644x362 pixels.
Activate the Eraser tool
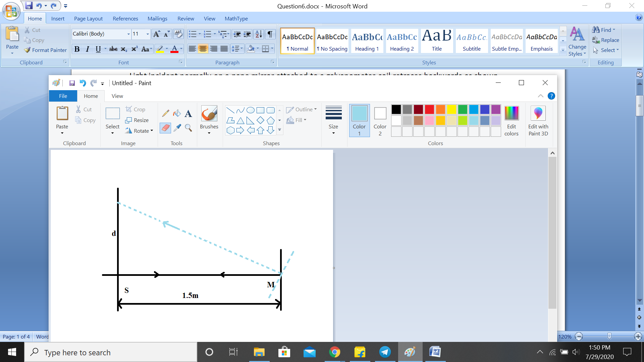(165, 128)
